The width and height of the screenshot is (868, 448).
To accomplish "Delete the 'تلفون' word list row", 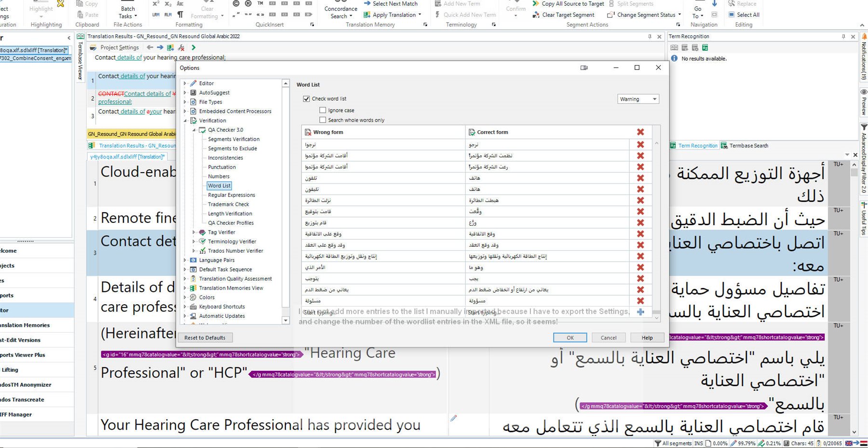I will click(x=640, y=178).
